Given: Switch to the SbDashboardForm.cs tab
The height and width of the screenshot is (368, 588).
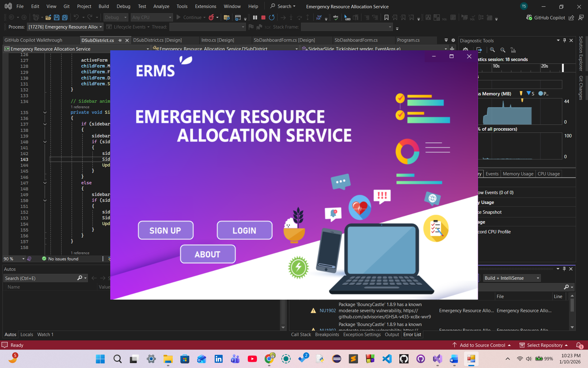Looking at the screenshot, I should pyautogui.click(x=356, y=40).
